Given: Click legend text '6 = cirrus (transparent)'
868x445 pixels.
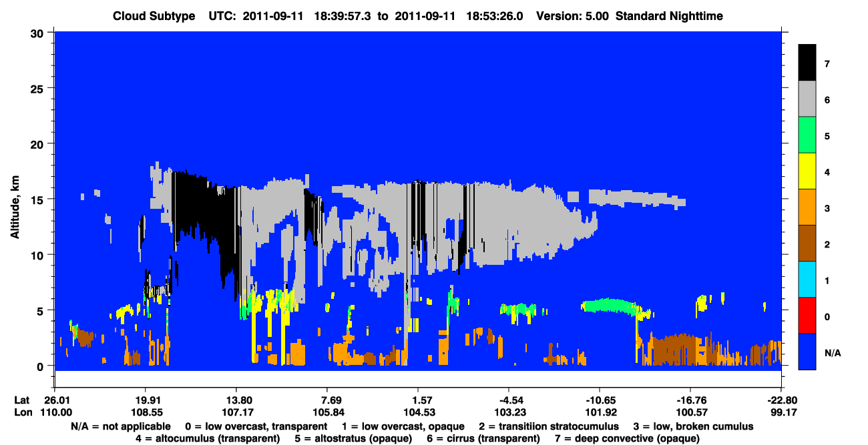Looking at the screenshot, I should coord(485,438).
